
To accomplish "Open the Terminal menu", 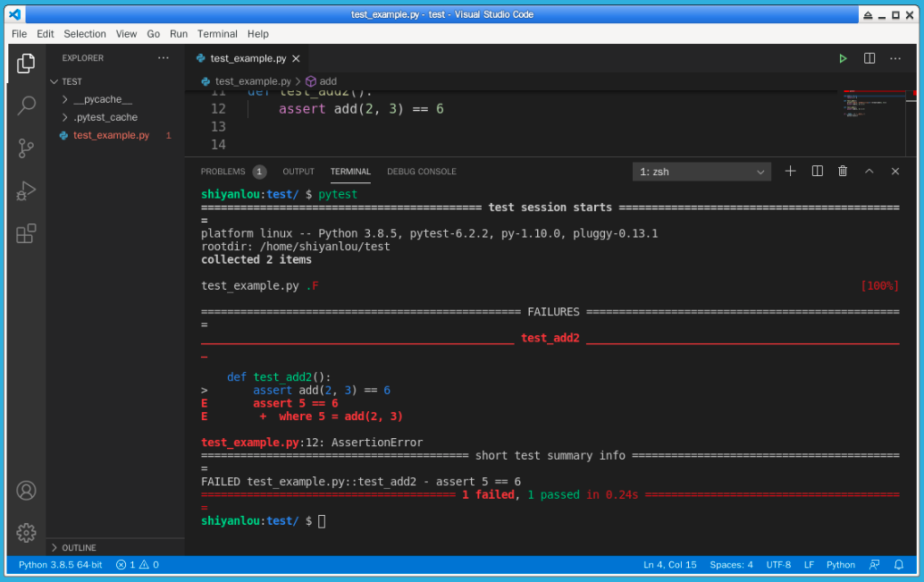I will coord(217,34).
